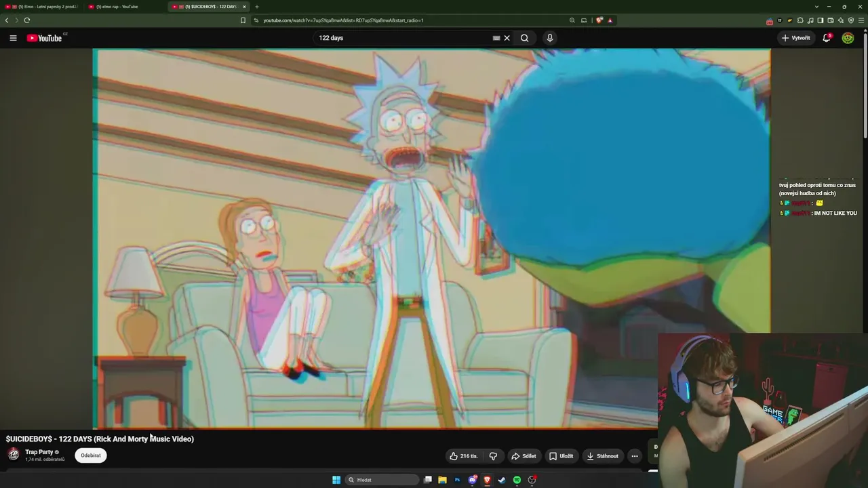Open the Trap Party channel name link
868x488 pixels.
coord(39,452)
